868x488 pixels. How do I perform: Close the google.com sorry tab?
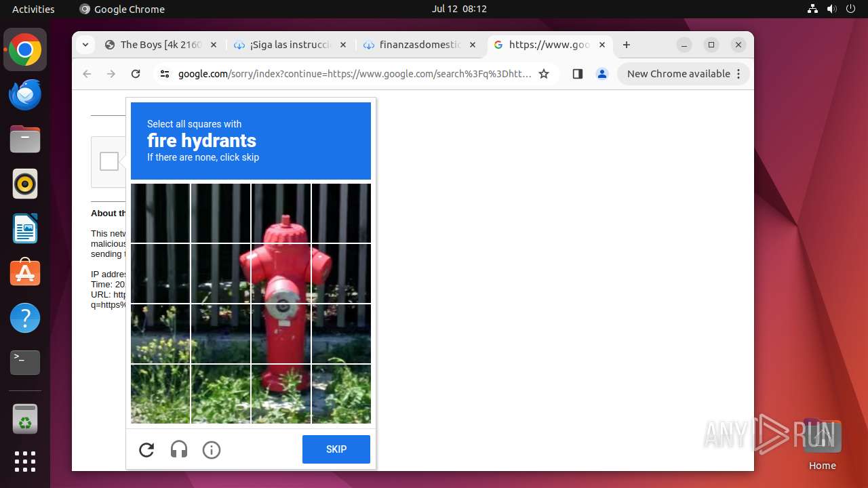pyautogui.click(x=602, y=45)
